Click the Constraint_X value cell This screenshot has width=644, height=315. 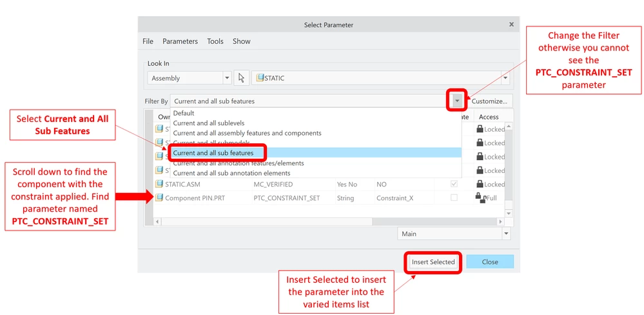pos(395,198)
